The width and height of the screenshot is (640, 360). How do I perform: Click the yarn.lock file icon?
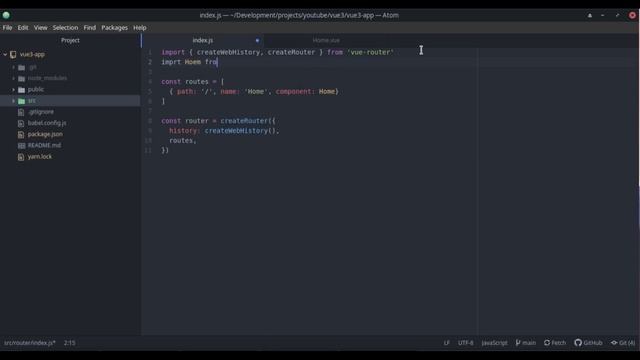(x=21, y=157)
